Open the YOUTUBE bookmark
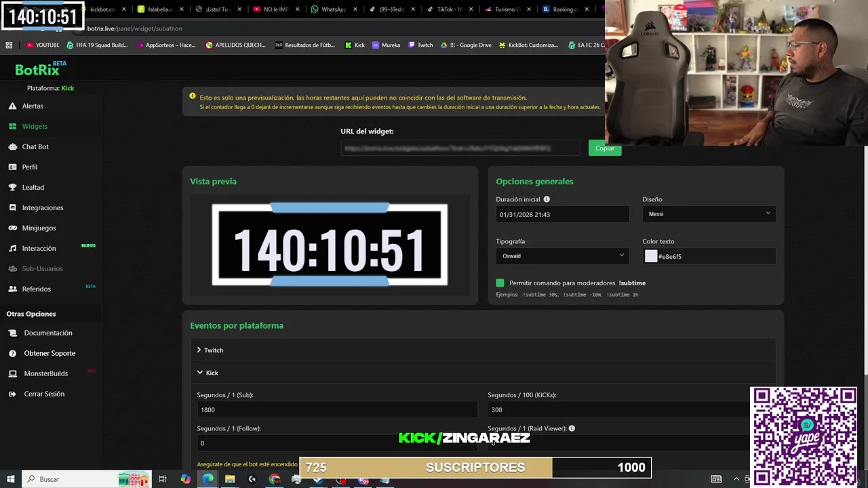 pyautogui.click(x=43, y=45)
